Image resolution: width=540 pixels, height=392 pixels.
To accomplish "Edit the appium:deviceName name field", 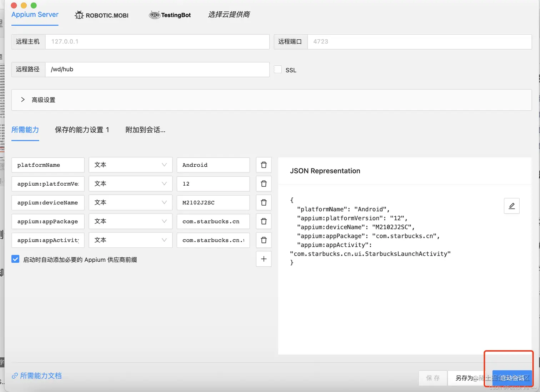I will 48,202.
